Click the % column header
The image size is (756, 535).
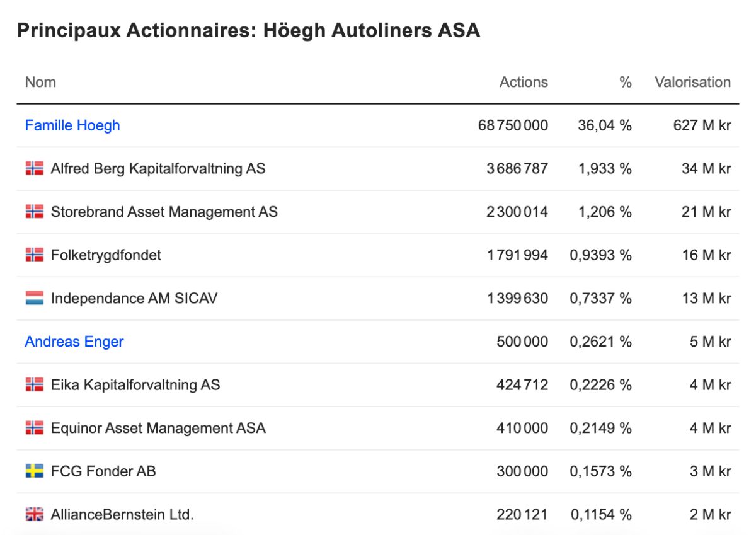(x=625, y=82)
